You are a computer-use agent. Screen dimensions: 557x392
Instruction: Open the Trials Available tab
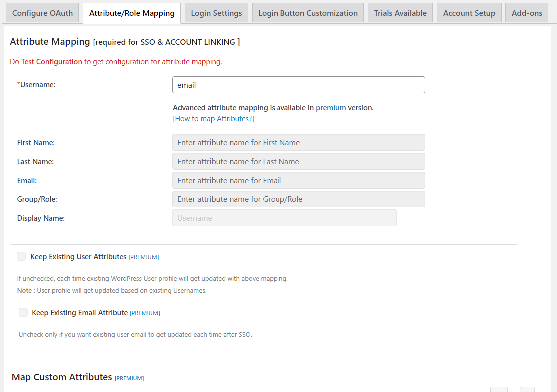click(400, 13)
